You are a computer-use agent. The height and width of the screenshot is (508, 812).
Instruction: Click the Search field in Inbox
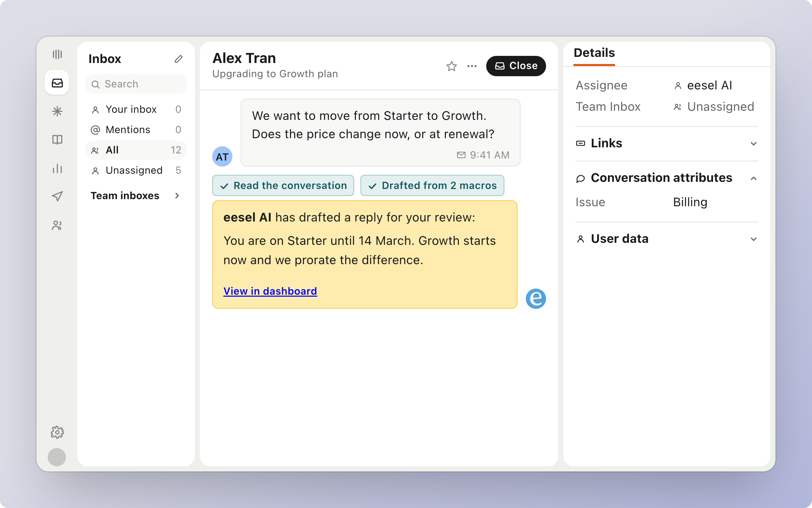point(136,84)
